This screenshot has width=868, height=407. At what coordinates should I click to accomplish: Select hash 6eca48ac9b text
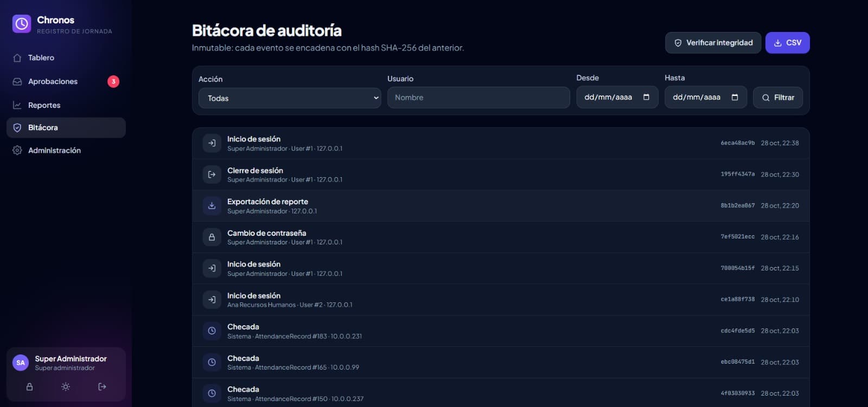pos(737,143)
